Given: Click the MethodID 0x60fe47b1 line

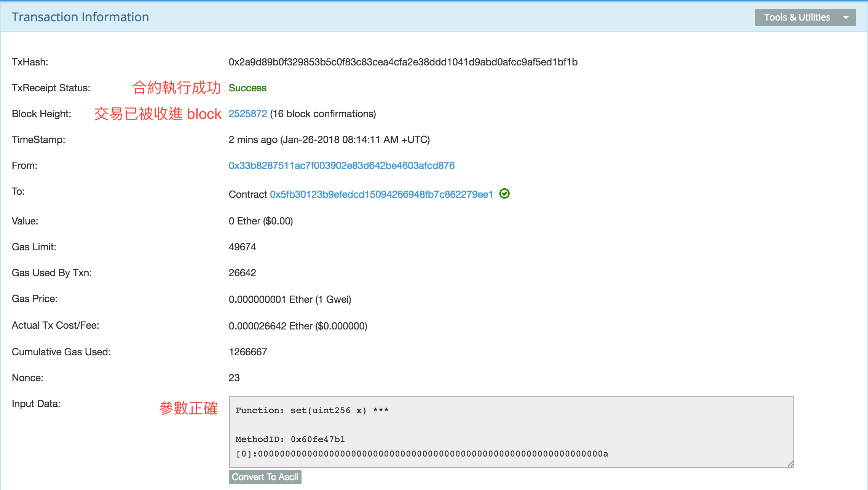Looking at the screenshot, I should (290, 439).
